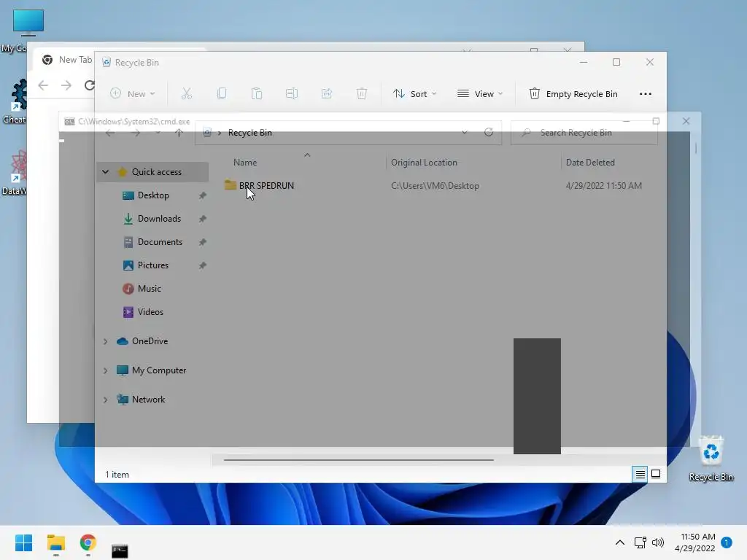This screenshot has width=747, height=560.
Task: Open Music in Quick access
Action: point(149,289)
